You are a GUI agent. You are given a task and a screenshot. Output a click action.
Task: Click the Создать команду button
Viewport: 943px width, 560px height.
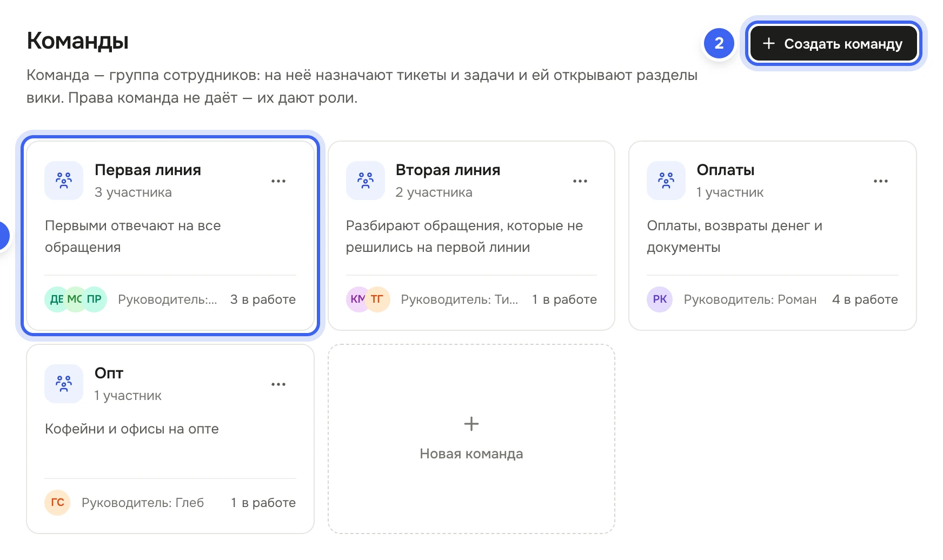[833, 44]
